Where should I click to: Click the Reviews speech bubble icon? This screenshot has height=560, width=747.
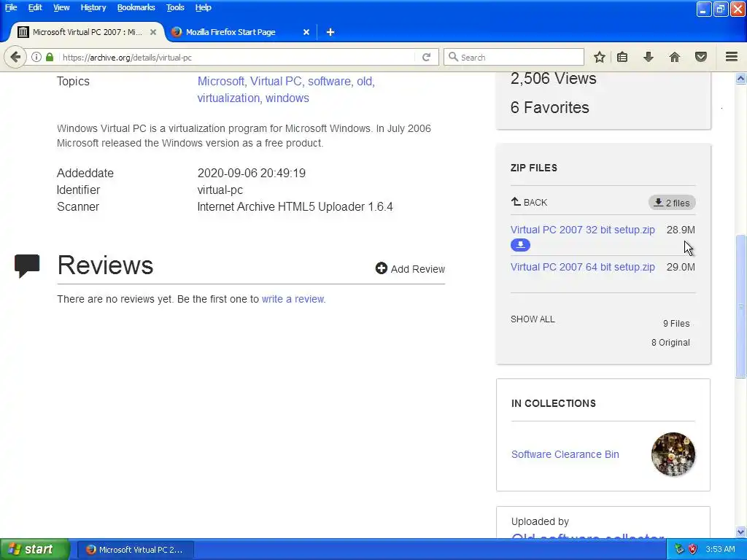coord(27,265)
